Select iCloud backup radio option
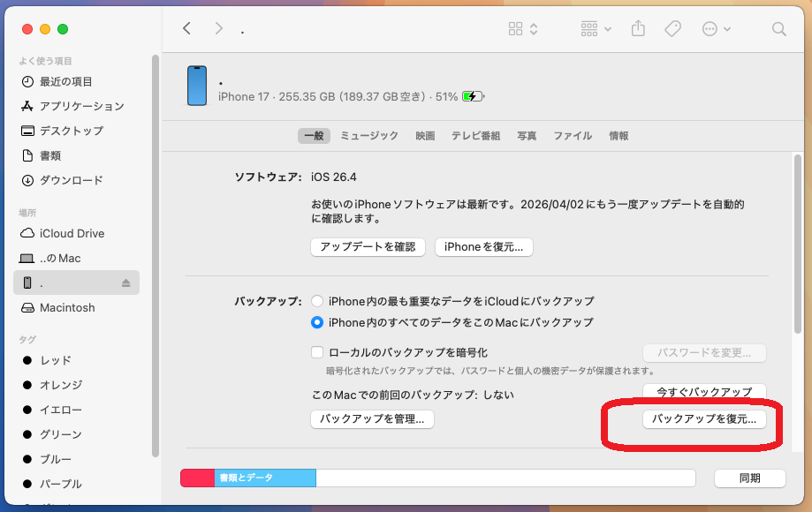 coord(317,301)
